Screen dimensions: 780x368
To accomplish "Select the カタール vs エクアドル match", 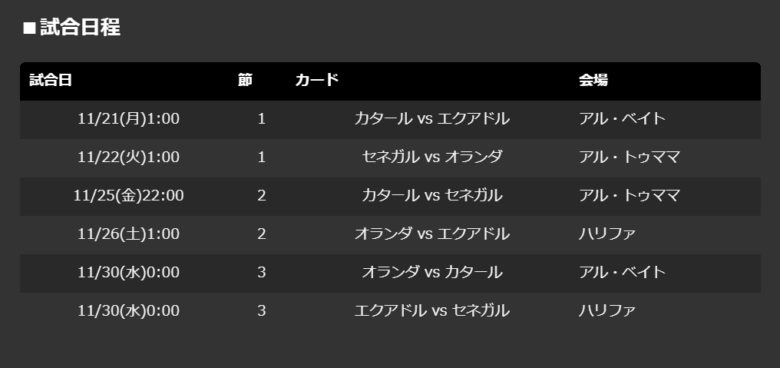I will (x=432, y=119).
